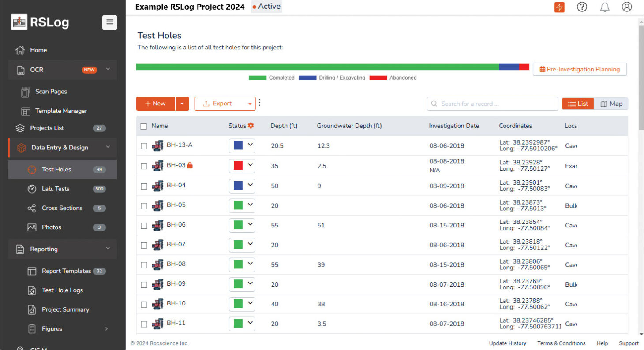Click the Search for a record field
The image size is (644, 350).
pos(492,104)
